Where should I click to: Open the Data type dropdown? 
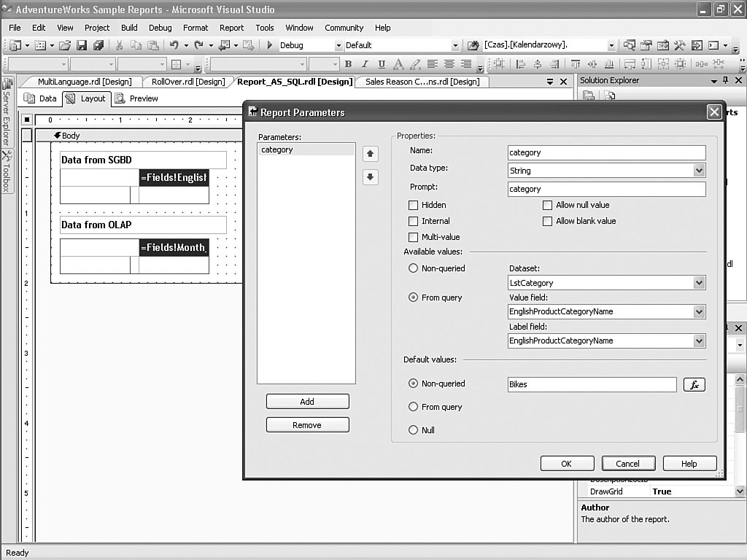[x=699, y=171]
